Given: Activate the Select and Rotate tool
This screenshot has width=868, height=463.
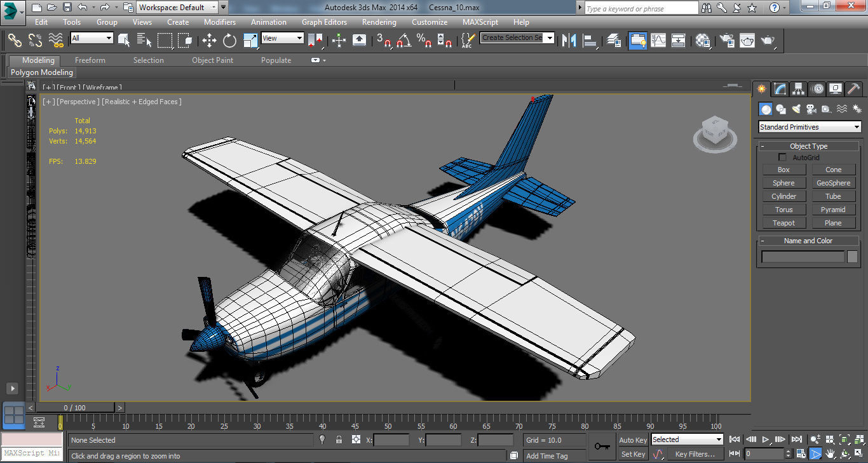Looking at the screenshot, I should [229, 41].
